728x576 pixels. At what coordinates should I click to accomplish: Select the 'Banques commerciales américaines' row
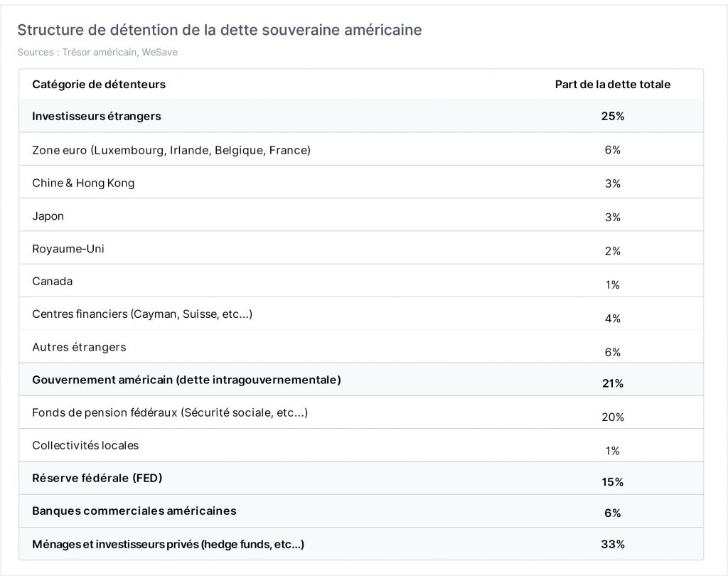pyautogui.click(x=360, y=511)
